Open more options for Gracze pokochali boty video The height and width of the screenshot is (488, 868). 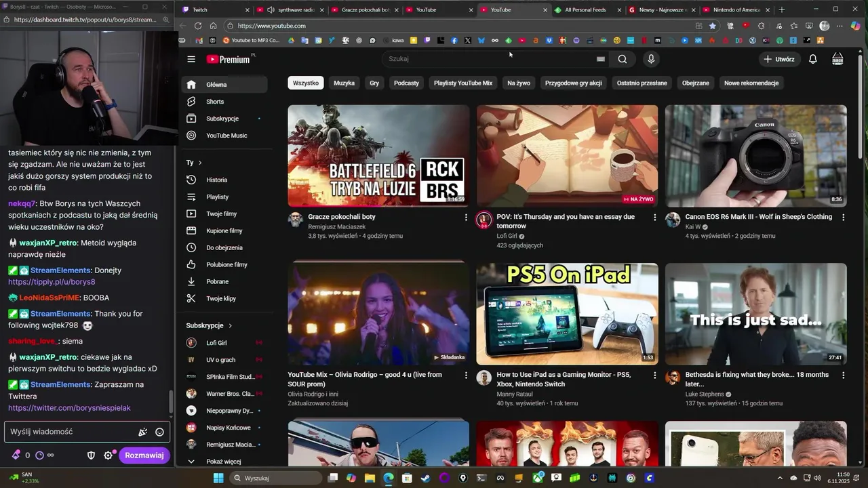pyautogui.click(x=466, y=217)
